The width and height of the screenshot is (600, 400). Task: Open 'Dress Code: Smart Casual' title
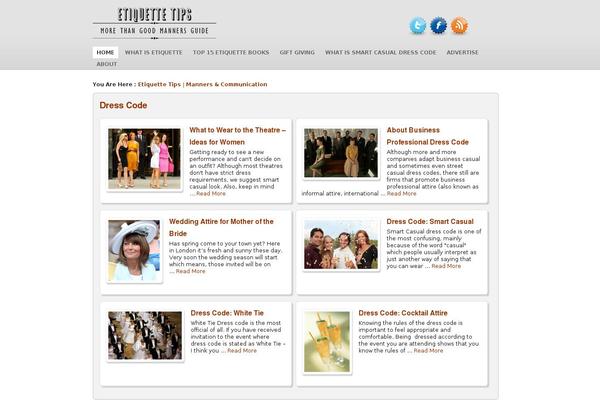click(x=430, y=222)
